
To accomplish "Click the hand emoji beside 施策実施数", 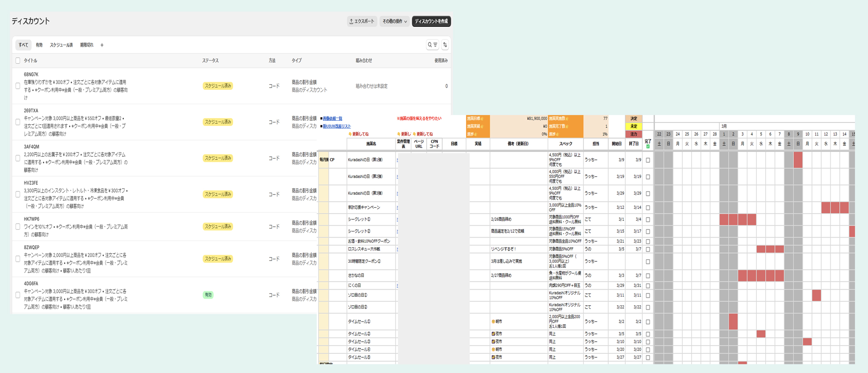I will pyautogui.click(x=567, y=119).
